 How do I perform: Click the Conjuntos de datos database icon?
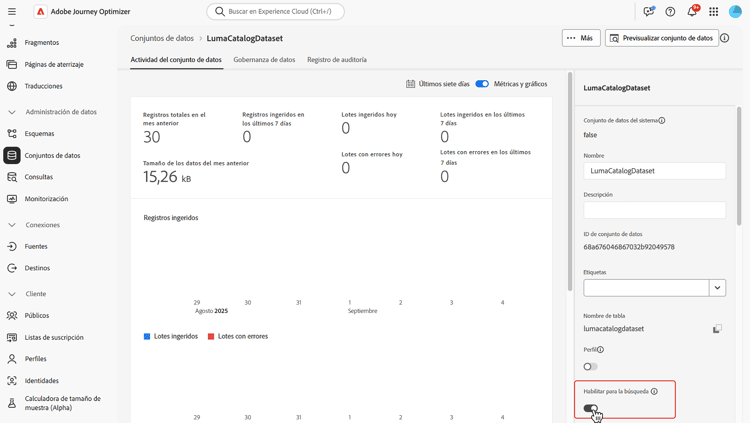tap(12, 156)
